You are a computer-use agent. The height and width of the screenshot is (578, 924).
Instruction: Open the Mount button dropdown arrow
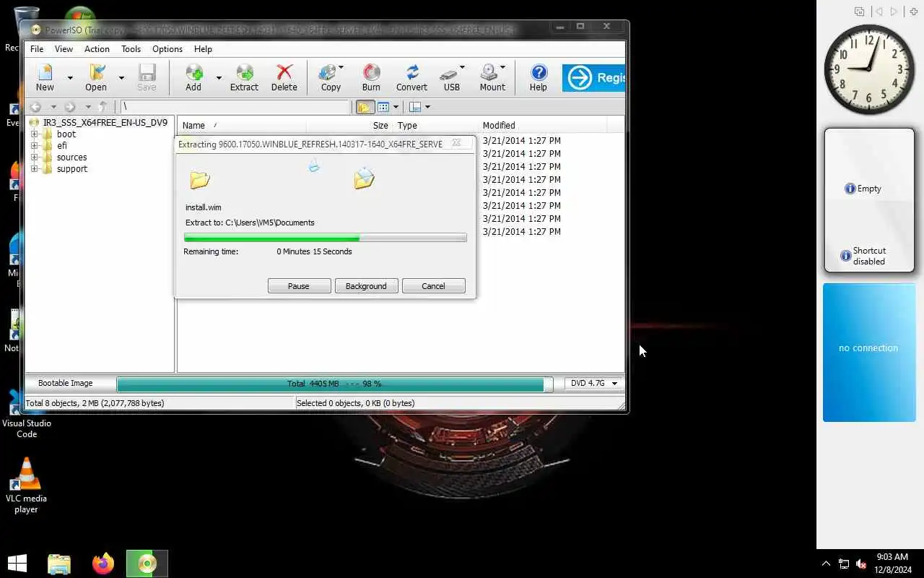(x=502, y=68)
